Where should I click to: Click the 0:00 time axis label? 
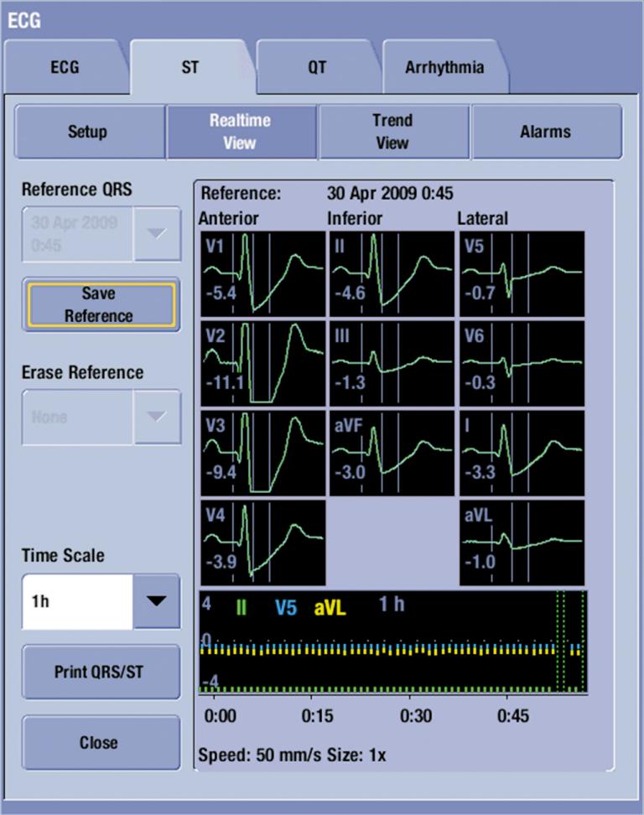click(x=221, y=716)
